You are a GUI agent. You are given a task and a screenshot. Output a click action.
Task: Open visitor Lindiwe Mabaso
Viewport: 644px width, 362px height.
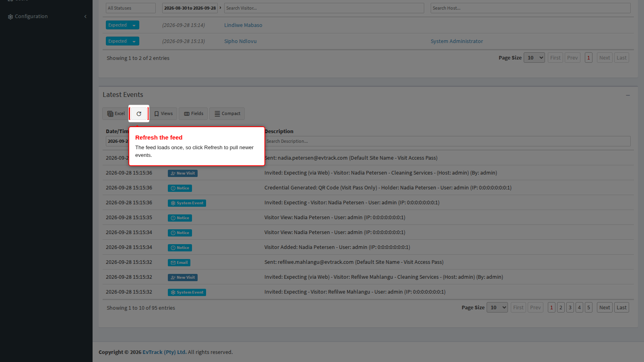point(243,25)
